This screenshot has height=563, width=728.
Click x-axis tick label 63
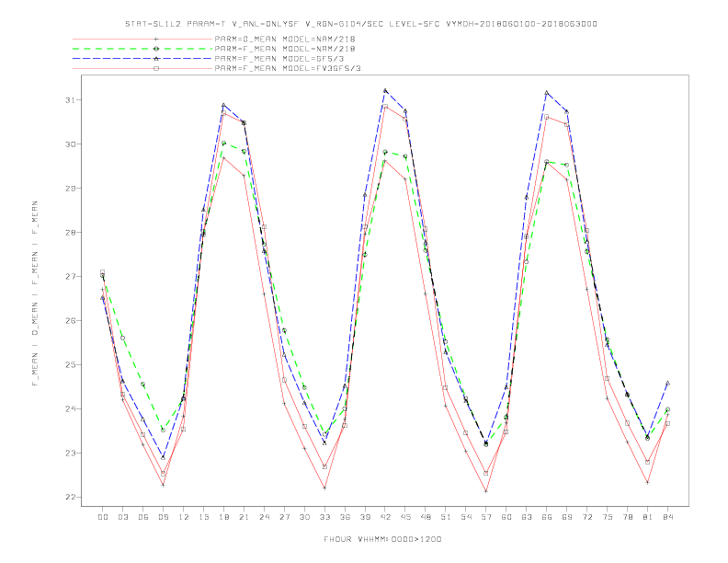pyautogui.click(x=527, y=517)
